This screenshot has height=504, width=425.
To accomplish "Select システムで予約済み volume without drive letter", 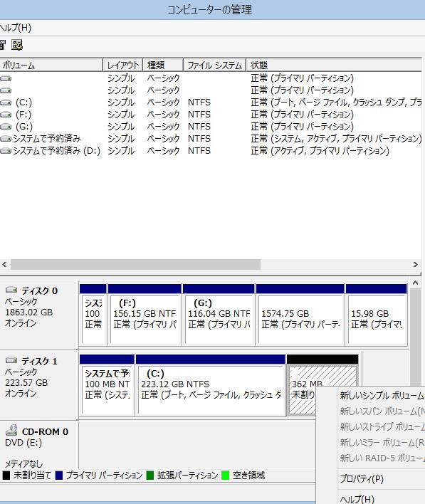I will (46, 139).
